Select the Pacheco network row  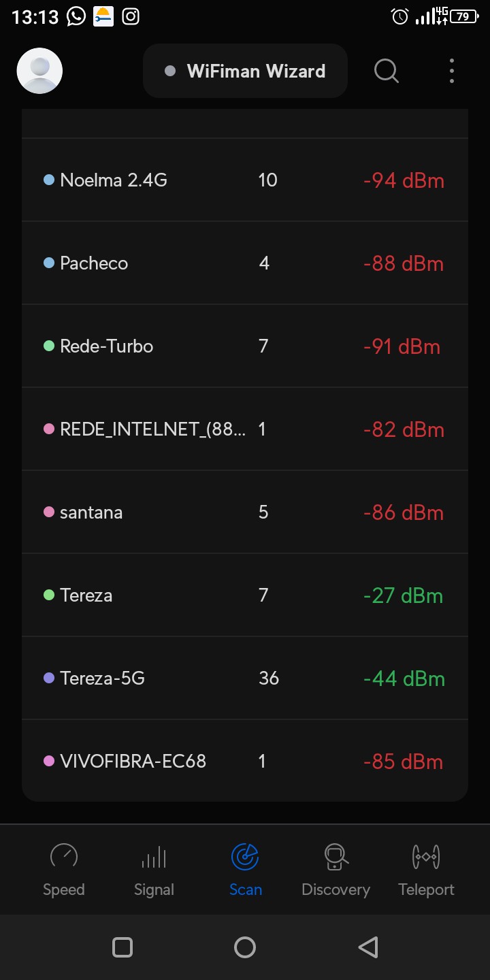click(245, 263)
